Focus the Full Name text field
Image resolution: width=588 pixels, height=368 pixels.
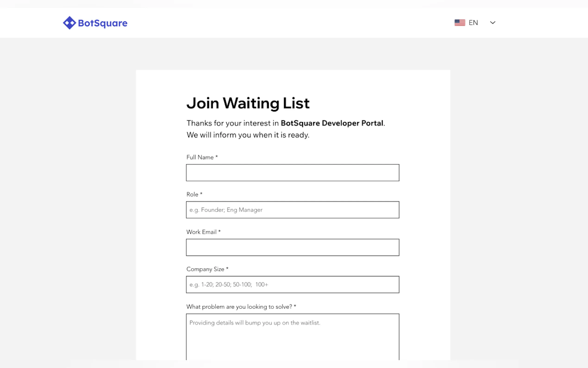[292, 173]
